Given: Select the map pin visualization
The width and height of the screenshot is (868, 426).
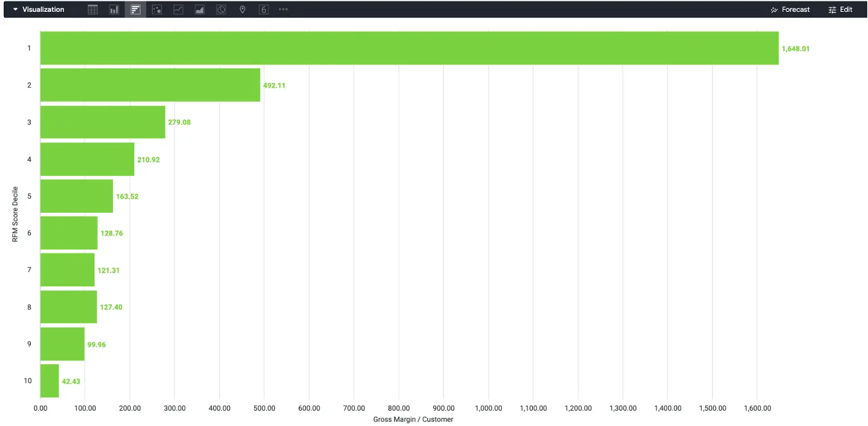Looking at the screenshot, I should (242, 10).
